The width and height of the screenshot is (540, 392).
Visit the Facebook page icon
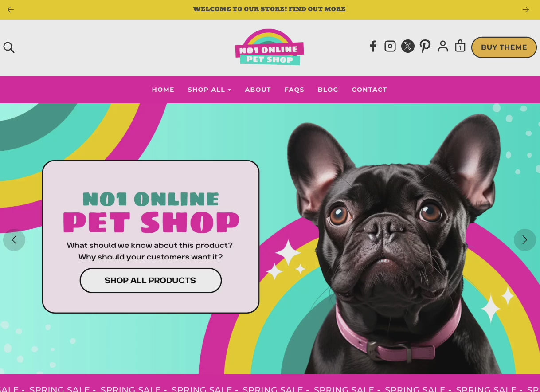373,46
